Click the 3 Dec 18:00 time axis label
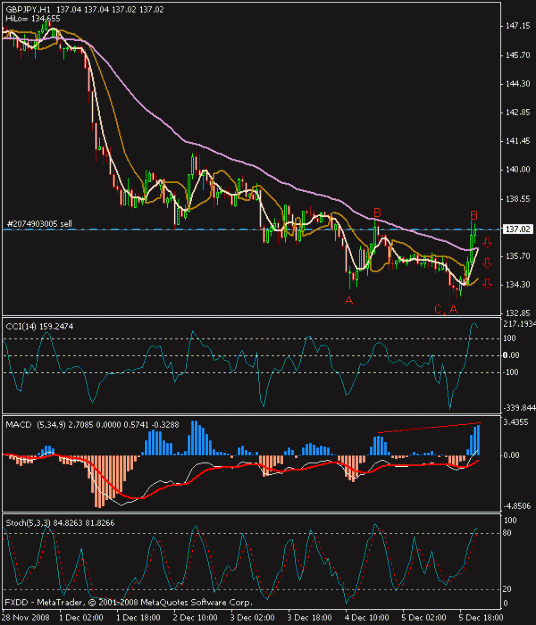 click(310, 618)
